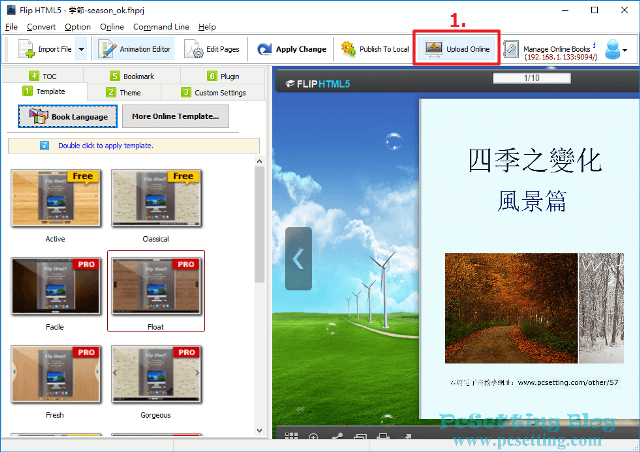Open the Animation Editor

(x=136, y=49)
